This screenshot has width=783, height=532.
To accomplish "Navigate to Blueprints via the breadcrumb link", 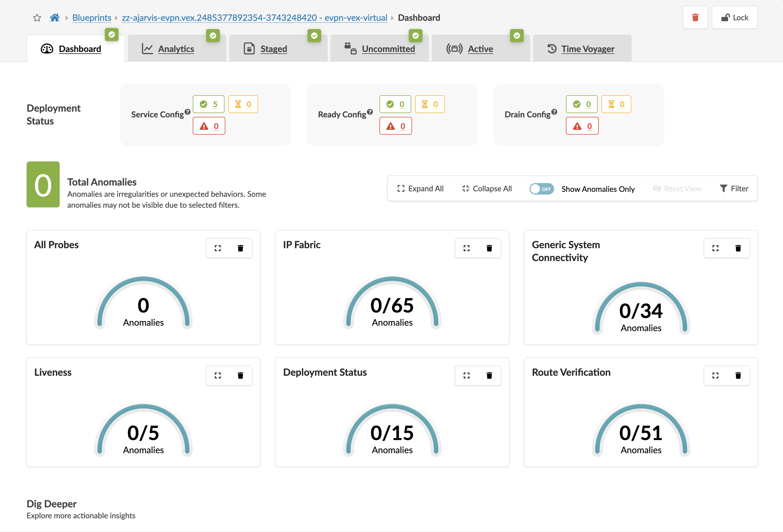I will pyautogui.click(x=91, y=18).
